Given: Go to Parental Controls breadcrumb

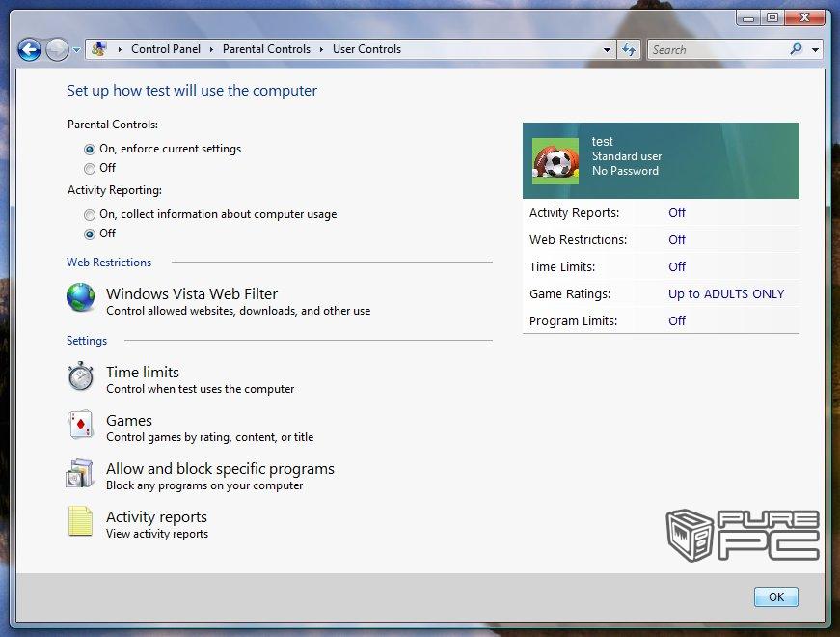Looking at the screenshot, I should pos(266,49).
